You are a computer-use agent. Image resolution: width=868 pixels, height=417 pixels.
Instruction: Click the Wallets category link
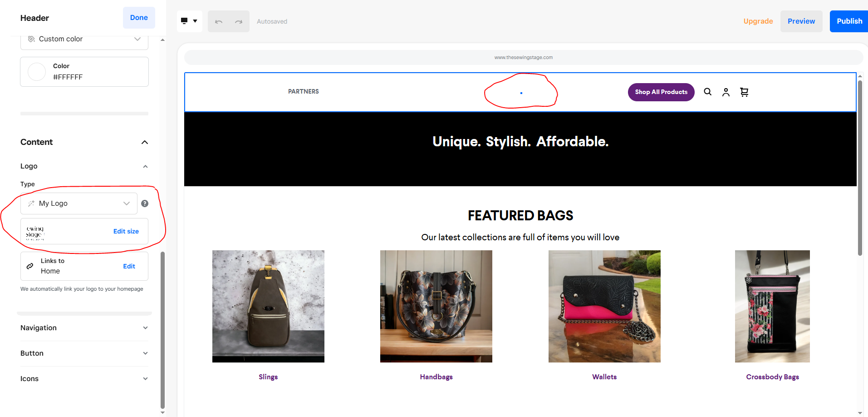(x=604, y=377)
